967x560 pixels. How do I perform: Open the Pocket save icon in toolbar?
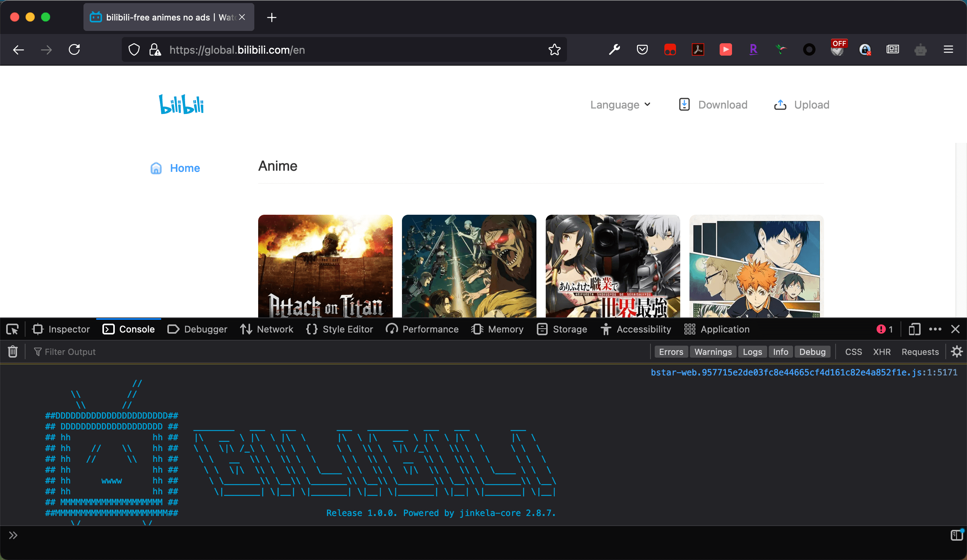pyautogui.click(x=642, y=49)
